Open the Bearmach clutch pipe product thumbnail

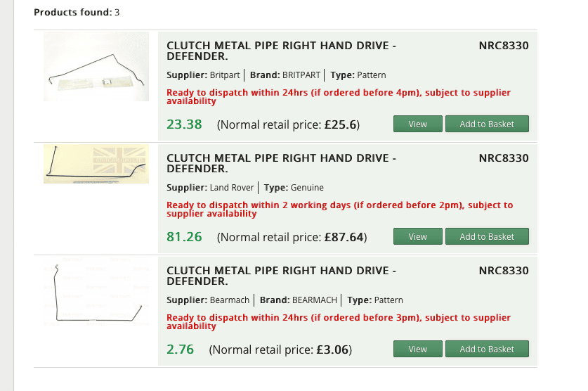[x=96, y=292]
